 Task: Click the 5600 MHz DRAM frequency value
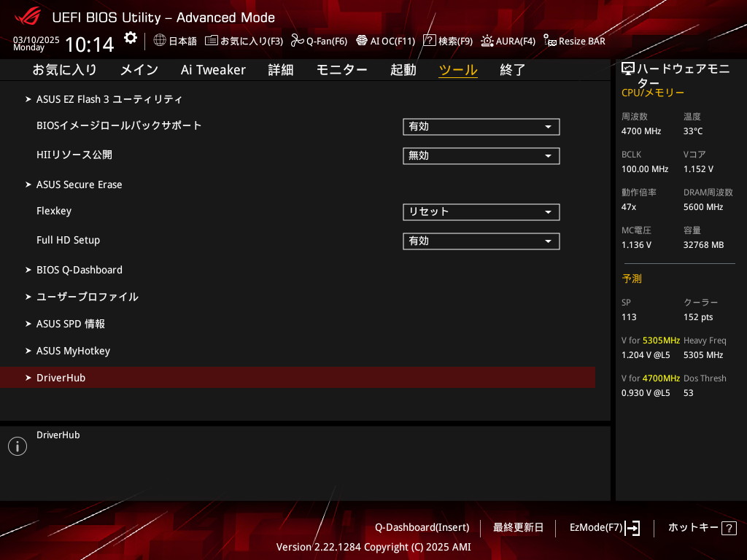click(x=703, y=207)
